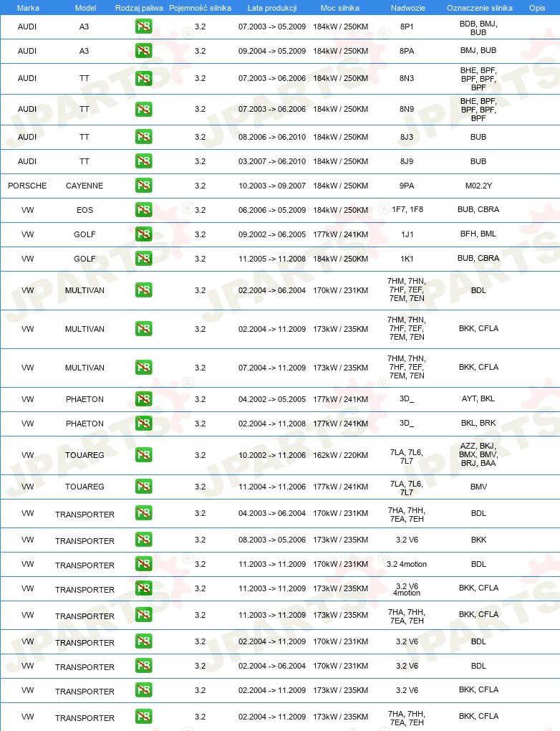Click fuel icon in VW EOS row

click(x=143, y=210)
